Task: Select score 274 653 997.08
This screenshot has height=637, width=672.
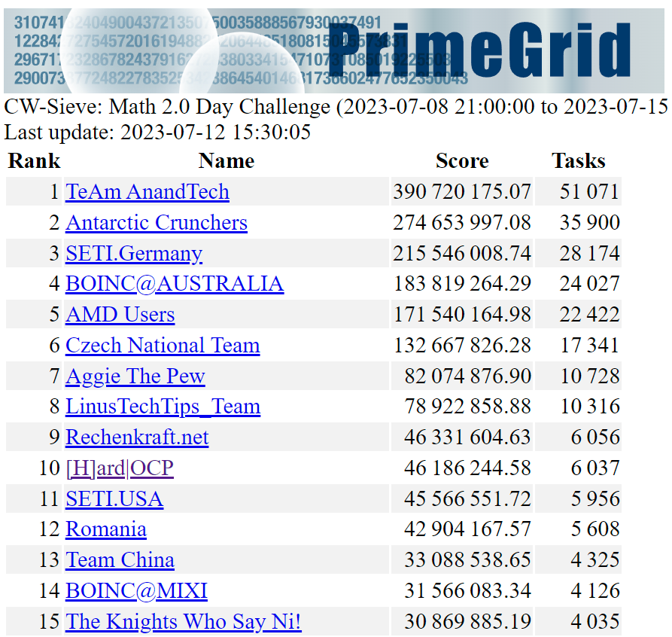Action: click(x=462, y=222)
